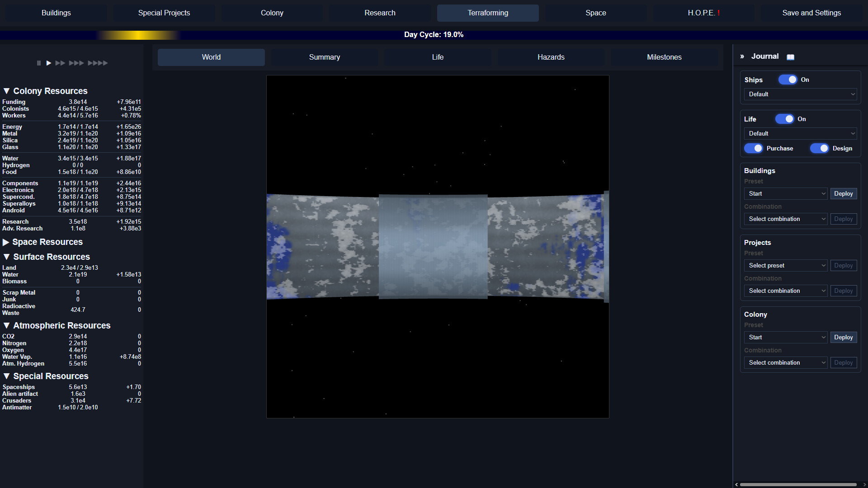This screenshot has width=868, height=488.
Task: Click the Journal heading
Action: [x=765, y=56]
